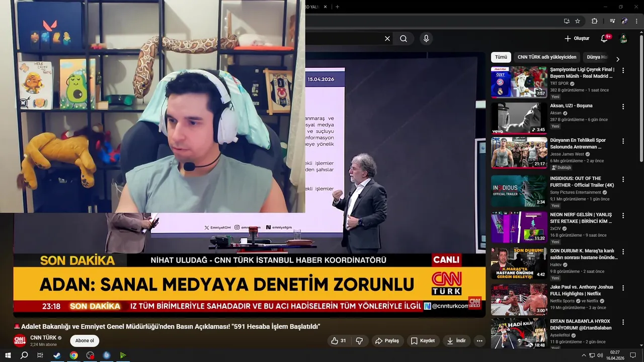
Task: Open options for ERTAN BALABAN'LA HYROX video
Action: (x=623, y=322)
